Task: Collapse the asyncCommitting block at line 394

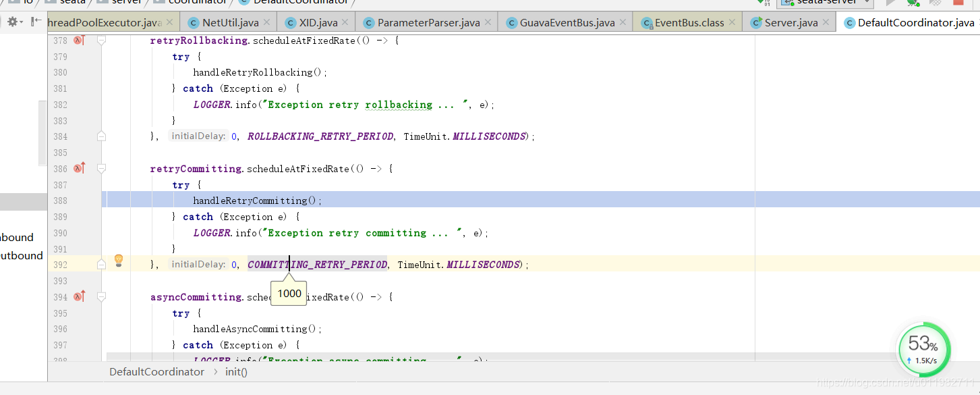Action: (101, 296)
